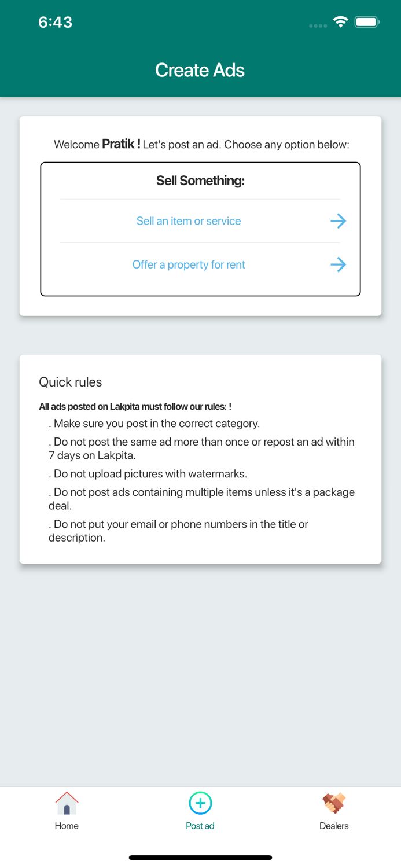The width and height of the screenshot is (401, 868).
Task: Select the Post ad tab label
Action: pos(200,826)
